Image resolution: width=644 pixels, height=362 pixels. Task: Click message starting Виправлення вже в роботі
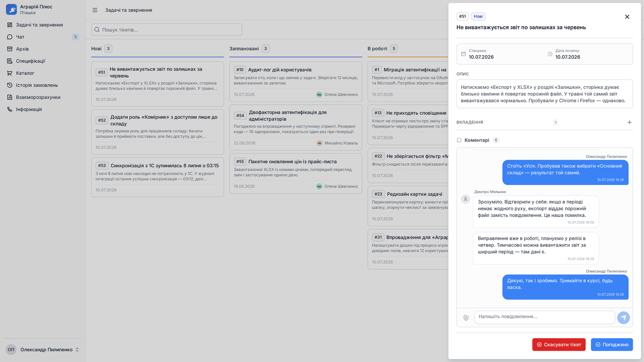point(536,248)
